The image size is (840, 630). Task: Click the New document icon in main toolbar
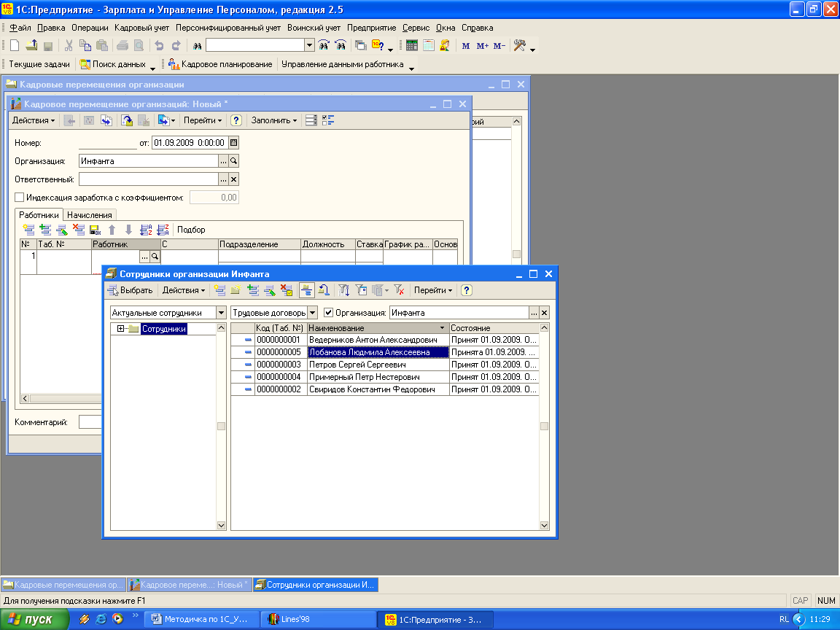tap(15, 45)
